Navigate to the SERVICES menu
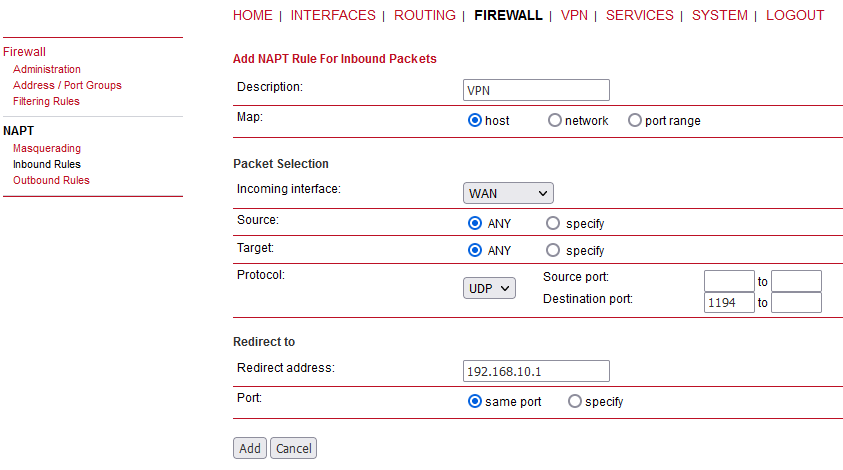This screenshot has width=843, height=470. coord(639,15)
